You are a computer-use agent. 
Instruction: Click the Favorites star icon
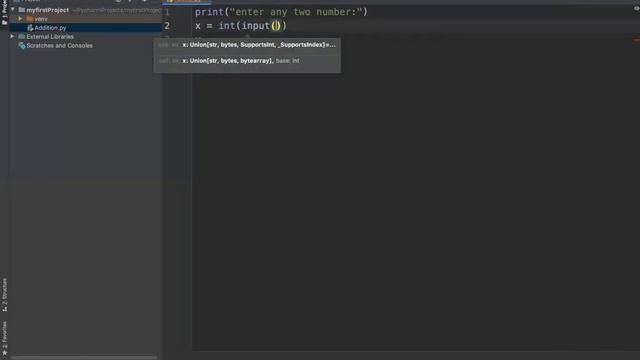[x=4, y=353]
